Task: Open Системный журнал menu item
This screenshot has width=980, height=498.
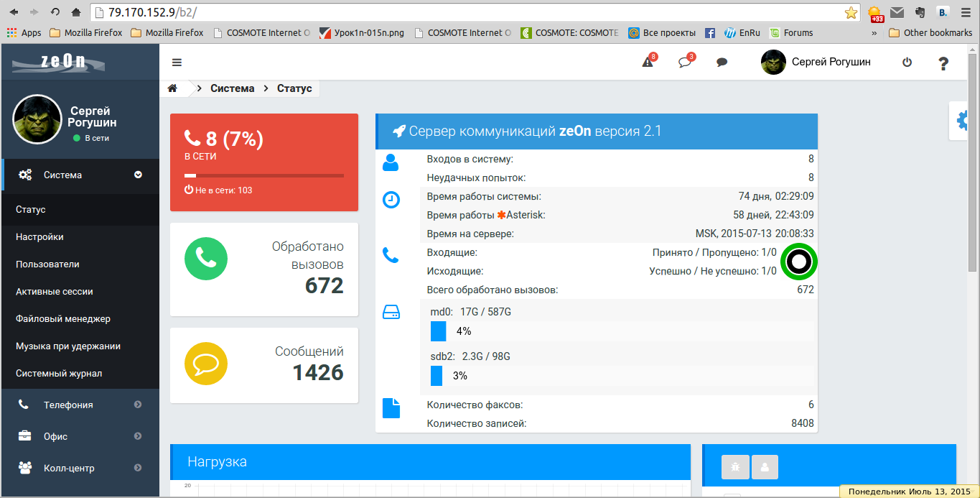Action: 80,374
